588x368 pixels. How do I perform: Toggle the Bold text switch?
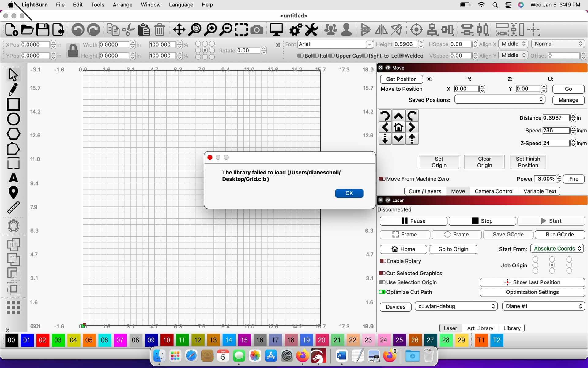pyautogui.click(x=300, y=56)
